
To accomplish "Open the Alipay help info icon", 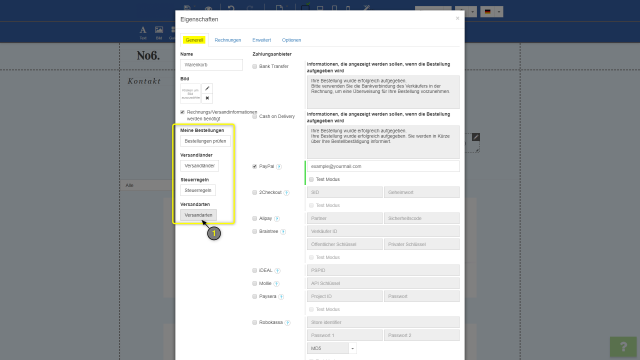I will 277,219.
